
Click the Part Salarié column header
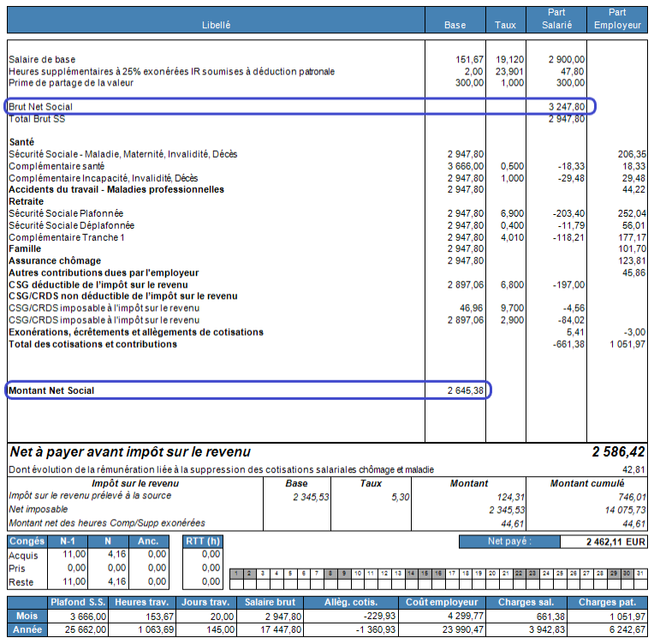(x=557, y=19)
